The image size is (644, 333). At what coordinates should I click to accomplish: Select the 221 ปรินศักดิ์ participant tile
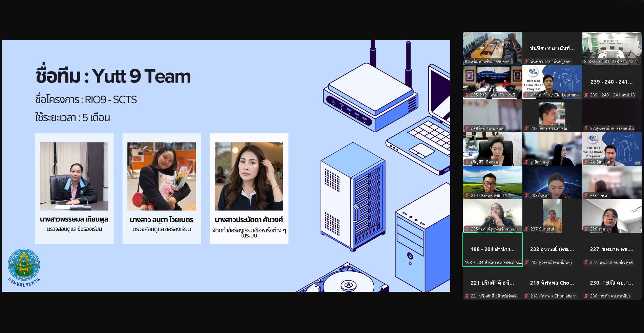point(493,283)
